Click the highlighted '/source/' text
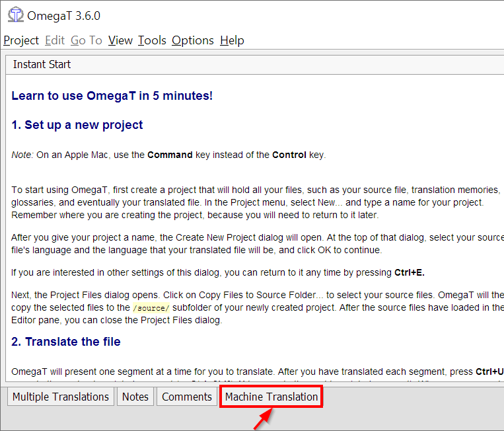The image size is (504, 431). (151, 308)
